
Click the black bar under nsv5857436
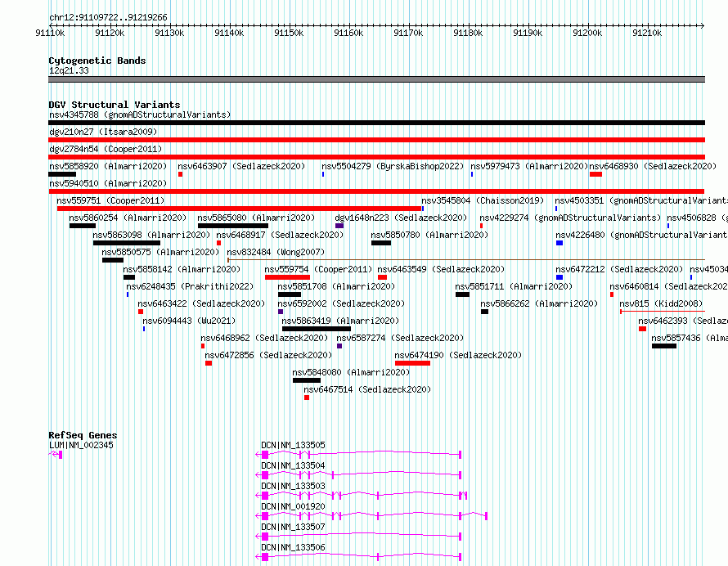664,346
